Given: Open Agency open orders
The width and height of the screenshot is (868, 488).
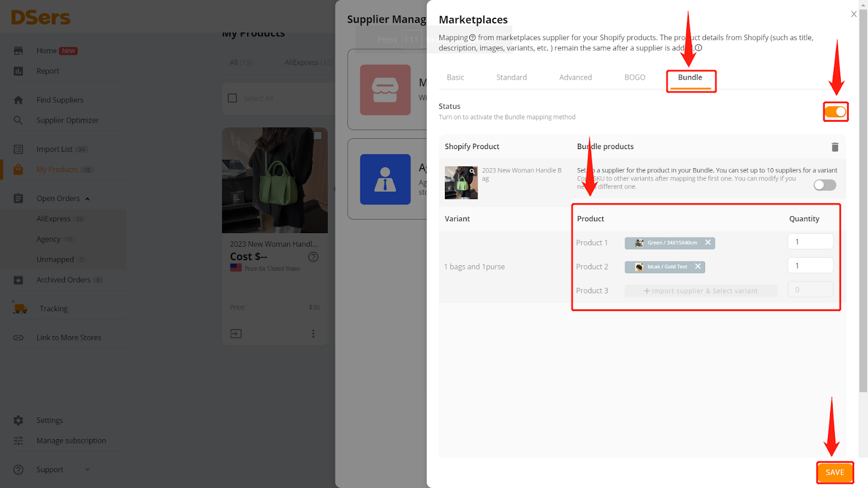Looking at the screenshot, I should point(48,239).
